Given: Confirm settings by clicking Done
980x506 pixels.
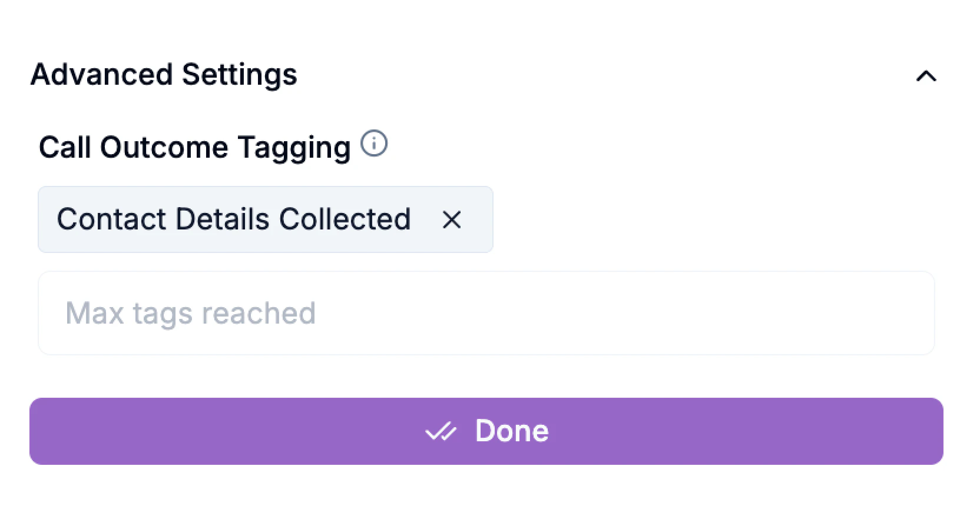Looking at the screenshot, I should point(486,431).
